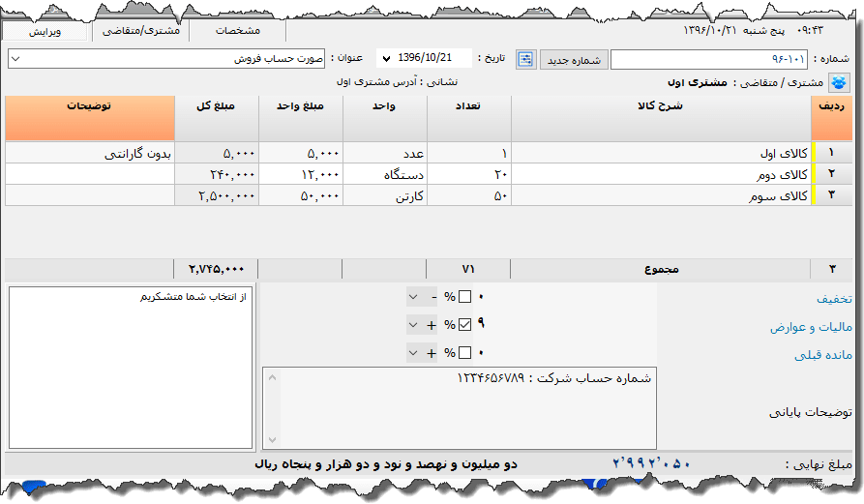Click the tax percent value ۹
Screen dimensions: 864x504
[x=481, y=324]
